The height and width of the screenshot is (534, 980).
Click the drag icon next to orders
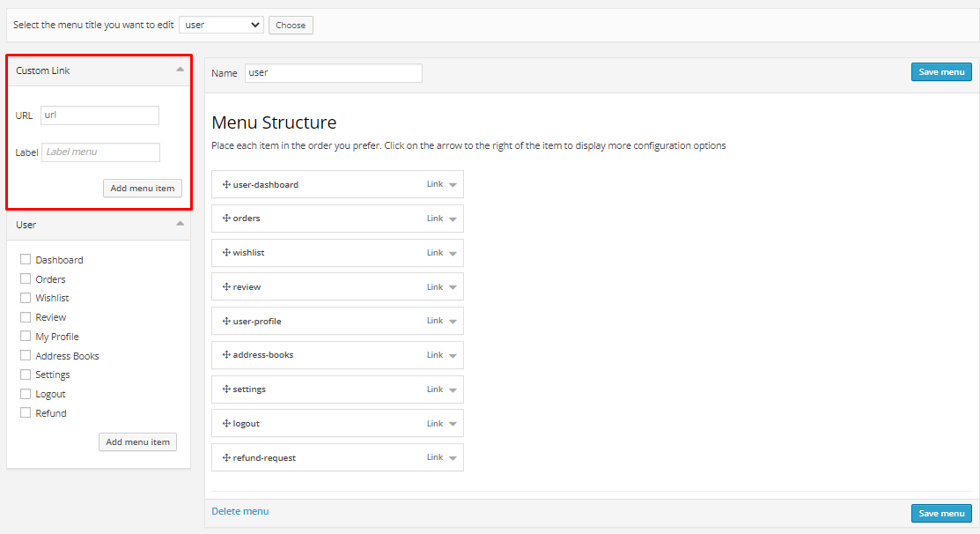pyautogui.click(x=226, y=219)
